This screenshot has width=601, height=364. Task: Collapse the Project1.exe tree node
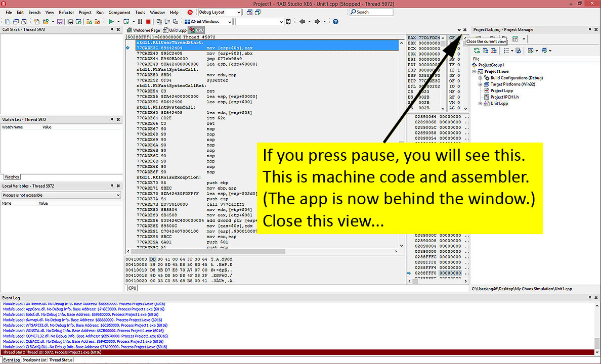pos(474,72)
